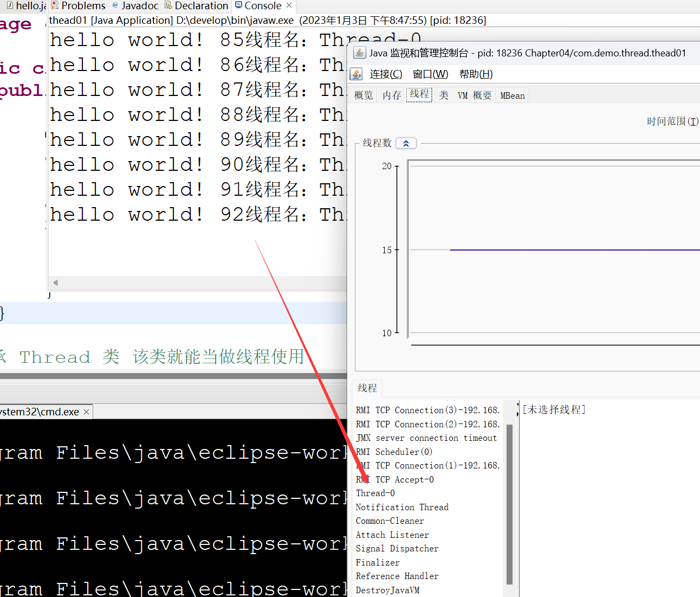Select the Common-Cleaner thread
Image resolution: width=700 pixels, height=597 pixels.
pos(390,521)
